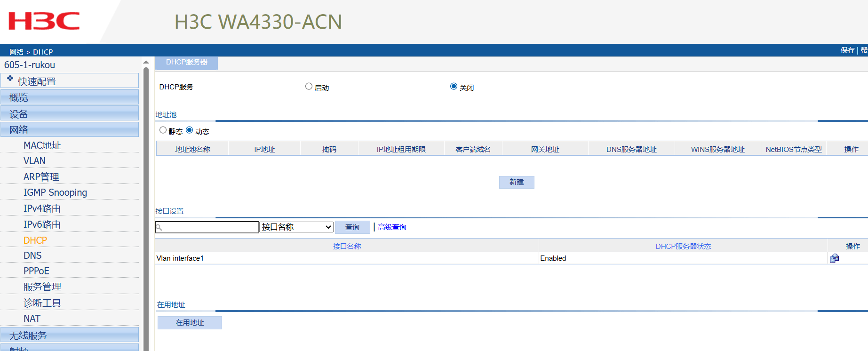This screenshot has height=351, width=868.
Task: Click the sidebar scroll-up arrow
Action: coord(146,62)
